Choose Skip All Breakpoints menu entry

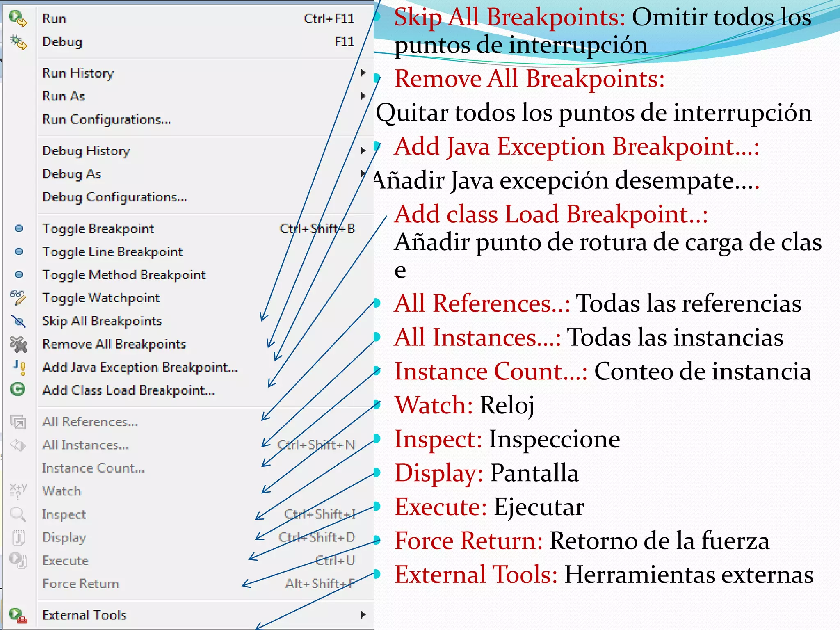tap(102, 321)
